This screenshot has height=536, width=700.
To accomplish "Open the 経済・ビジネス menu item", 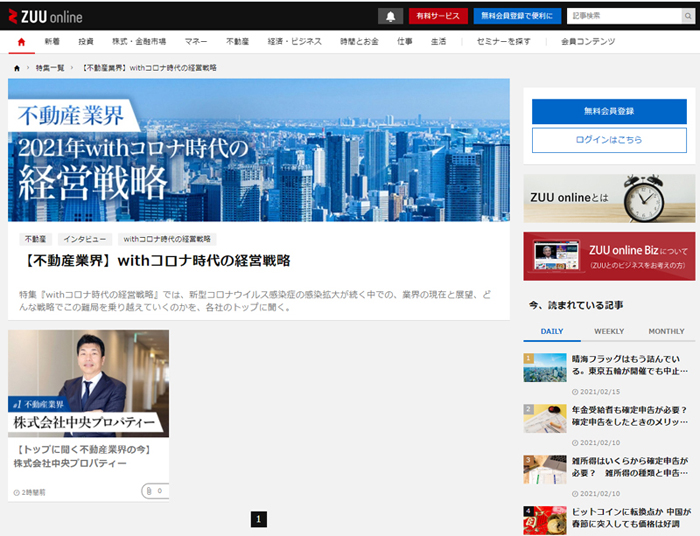I will (x=295, y=42).
